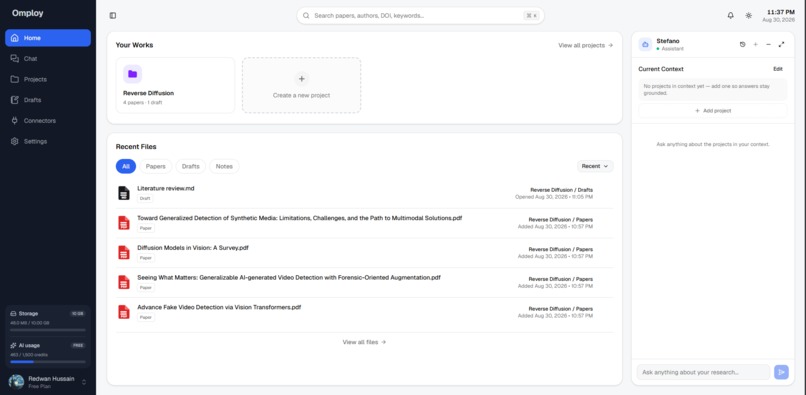Focus the search papers input field

click(420, 15)
